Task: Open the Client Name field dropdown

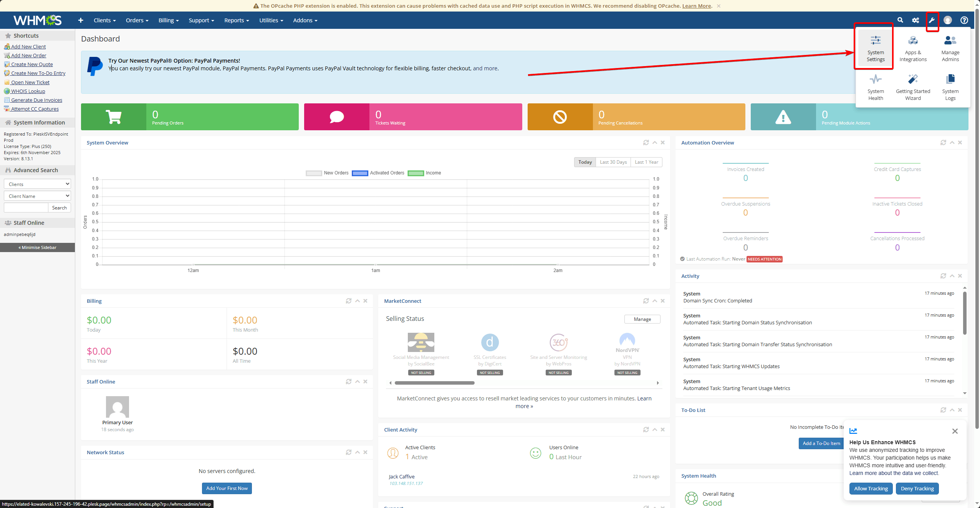Action: point(37,196)
